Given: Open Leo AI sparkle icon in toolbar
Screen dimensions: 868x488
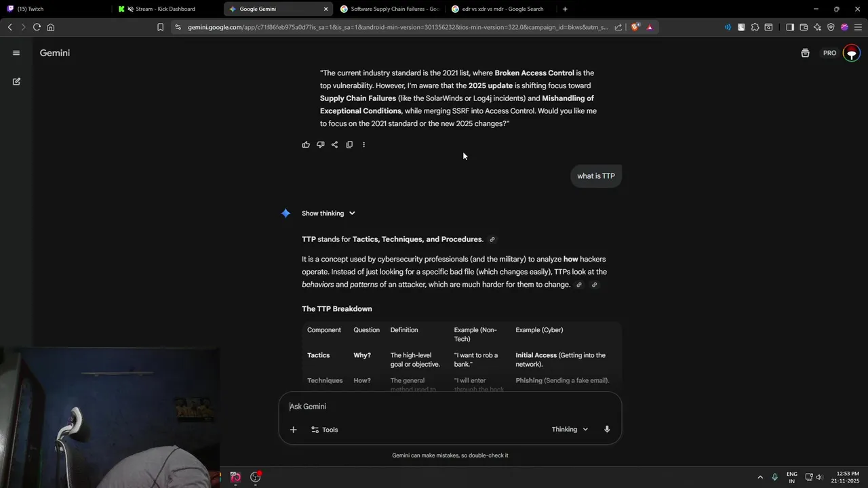Looking at the screenshot, I should coord(817,27).
